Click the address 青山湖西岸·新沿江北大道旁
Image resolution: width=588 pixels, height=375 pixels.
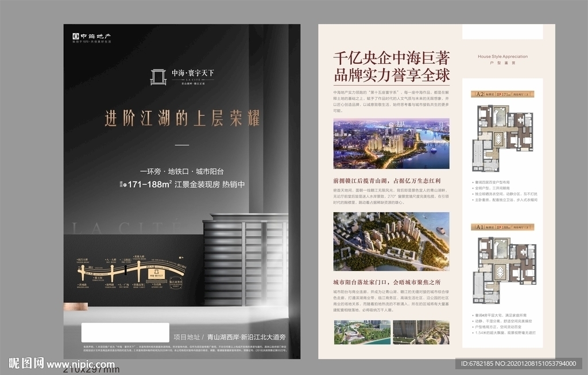tap(246, 337)
